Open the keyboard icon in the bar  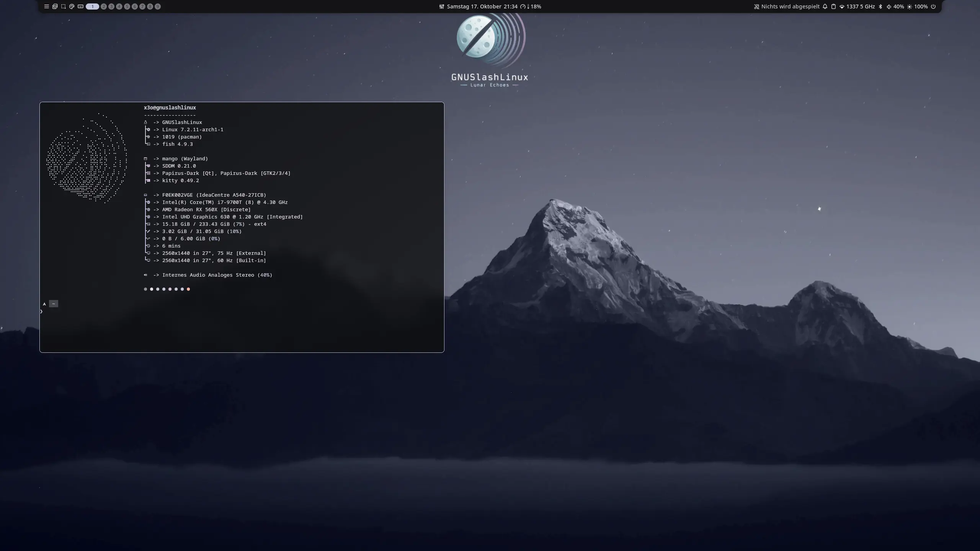(x=80, y=7)
